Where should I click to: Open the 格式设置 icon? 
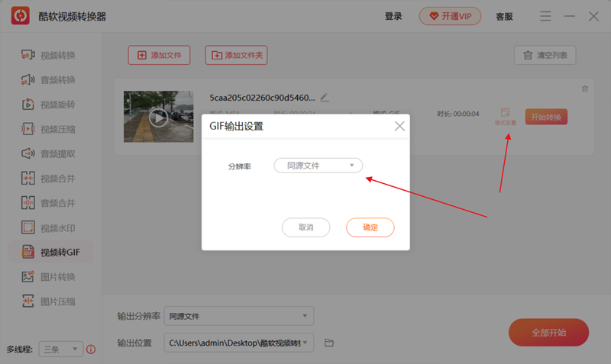point(506,116)
